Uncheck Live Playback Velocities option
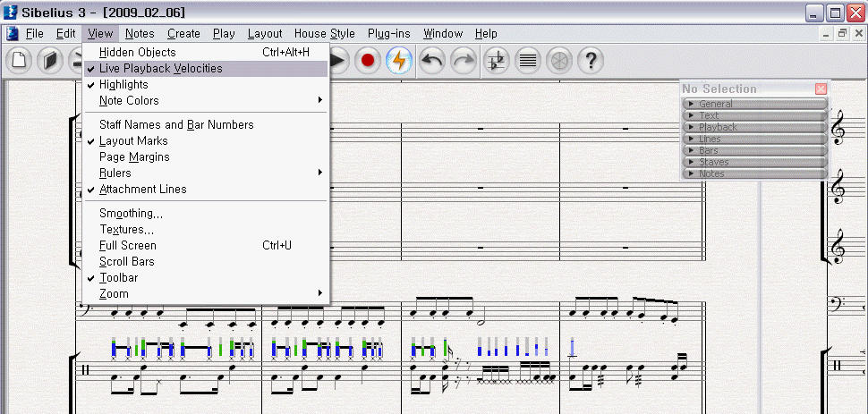This screenshot has width=868, height=414. [160, 69]
